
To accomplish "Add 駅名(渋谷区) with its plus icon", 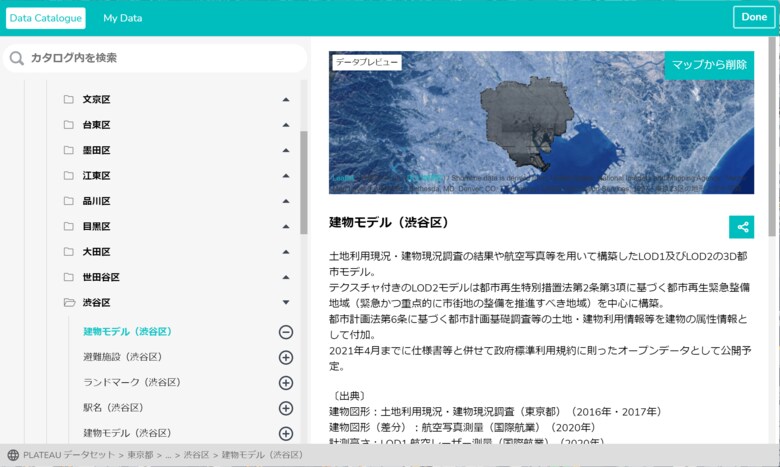I will click(x=286, y=408).
